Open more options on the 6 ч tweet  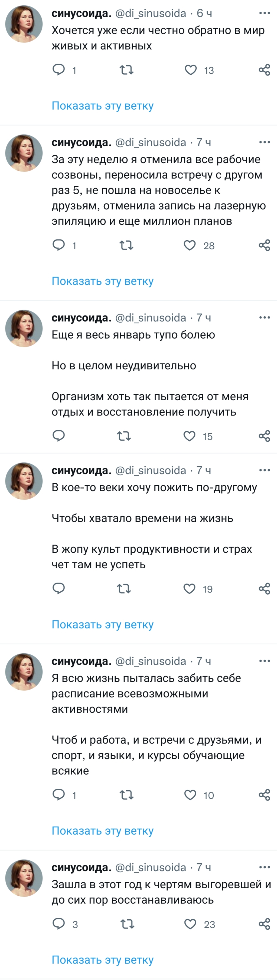265,13
